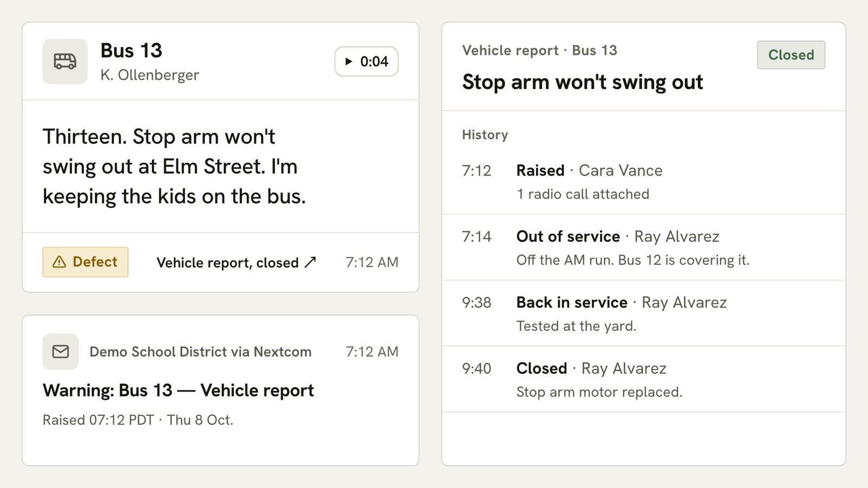Click 'Off the AM run. Bus 12 is covering it.'
The image size is (868, 488).
(x=633, y=260)
